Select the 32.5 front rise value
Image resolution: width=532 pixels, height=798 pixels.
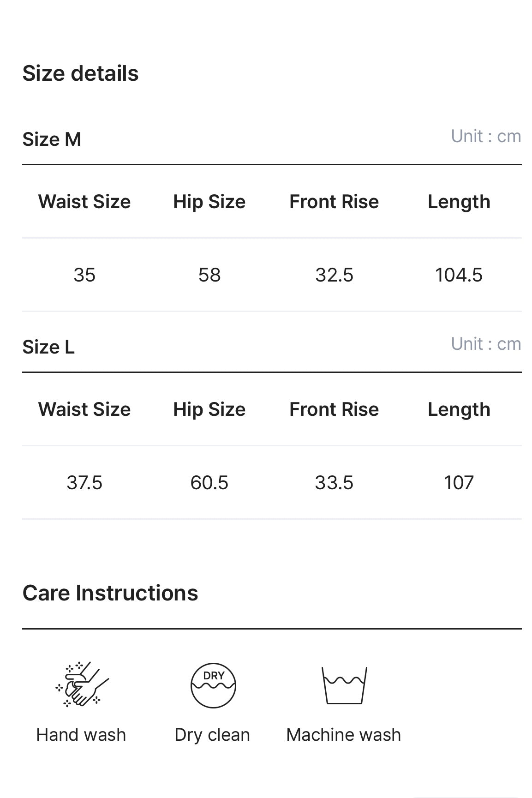pyautogui.click(x=334, y=275)
